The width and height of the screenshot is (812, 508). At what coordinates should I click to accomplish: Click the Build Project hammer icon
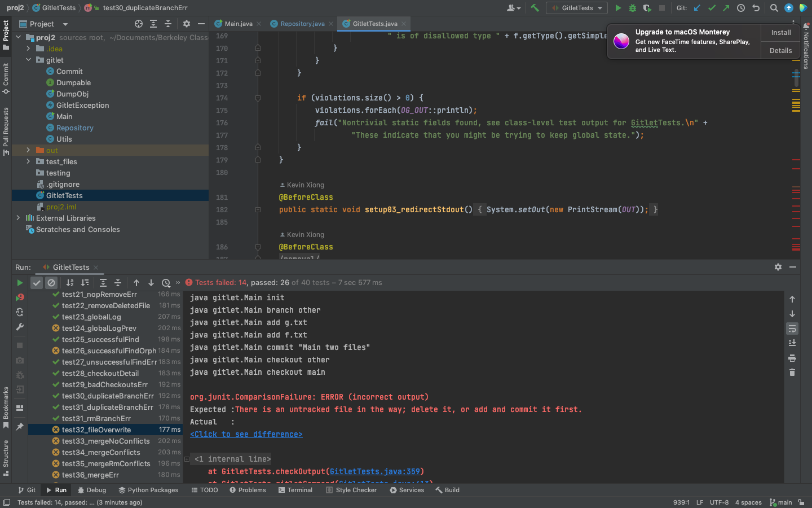pyautogui.click(x=535, y=8)
